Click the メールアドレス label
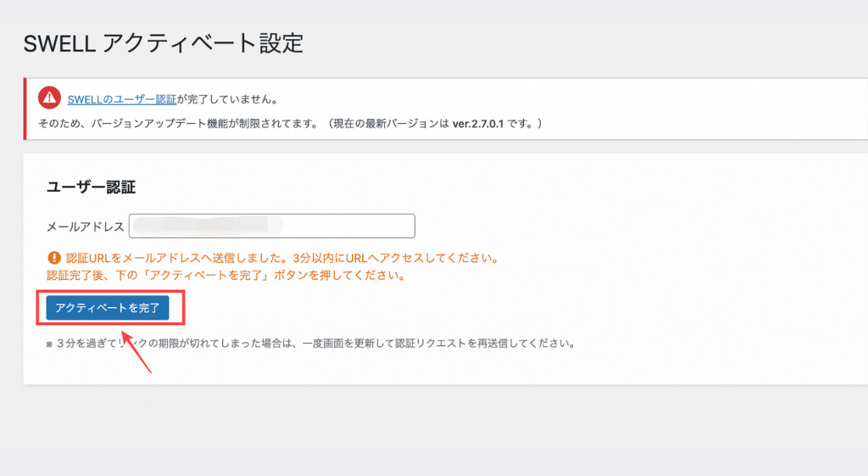The image size is (868, 476). click(x=86, y=227)
